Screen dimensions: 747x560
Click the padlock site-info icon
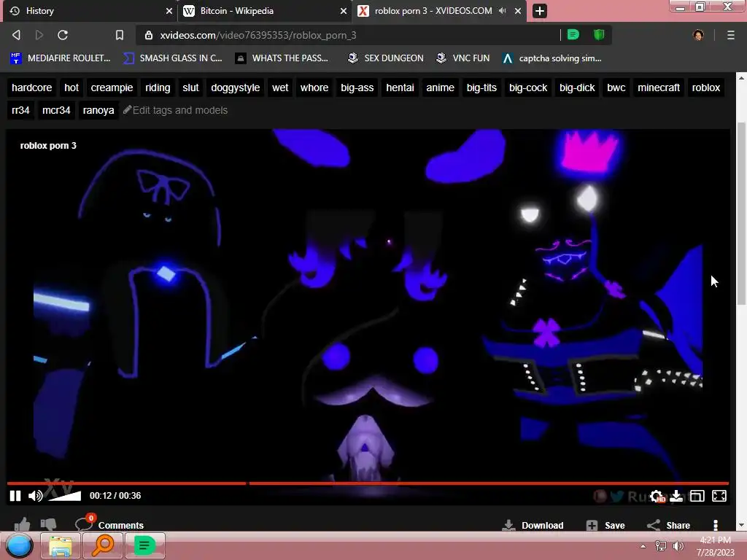(149, 35)
